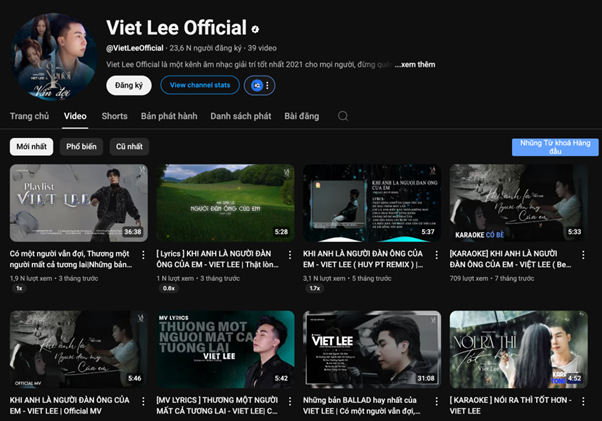Open 'Những bản BALLAD hay nhất' video title
602x421 pixels.
[362, 406]
